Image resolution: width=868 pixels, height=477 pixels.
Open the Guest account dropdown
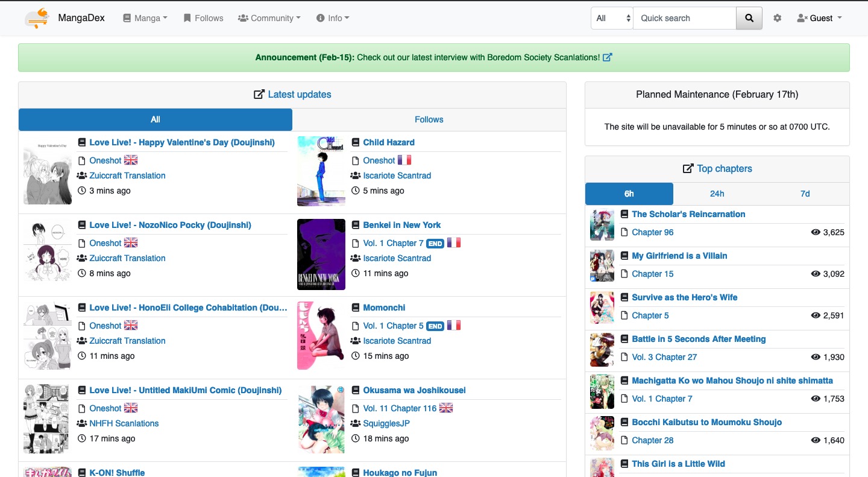pyautogui.click(x=819, y=18)
